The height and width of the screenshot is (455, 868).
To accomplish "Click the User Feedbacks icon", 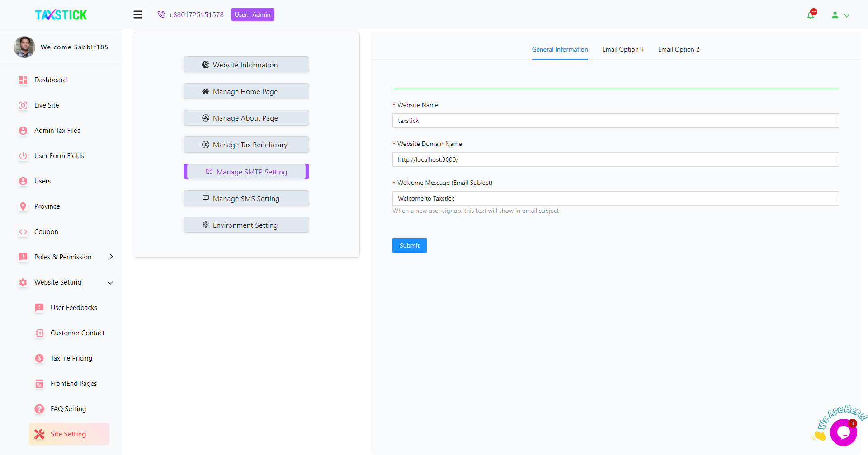I will 39,308.
